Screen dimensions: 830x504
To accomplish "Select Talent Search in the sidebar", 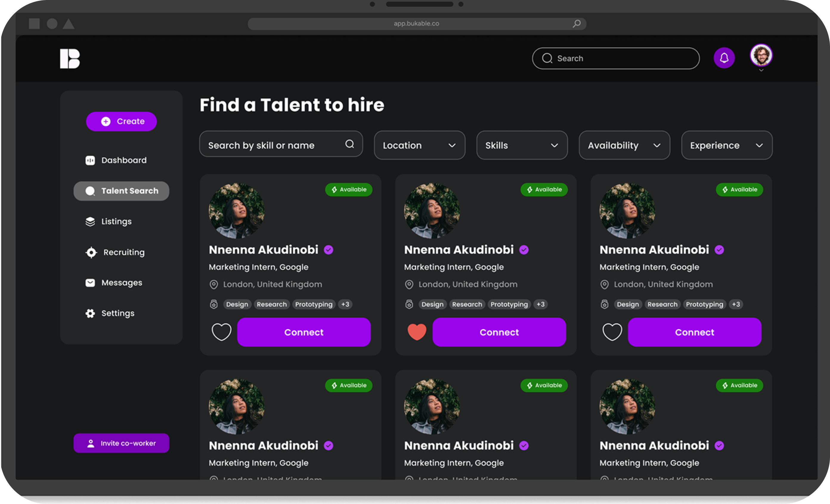I will click(121, 191).
